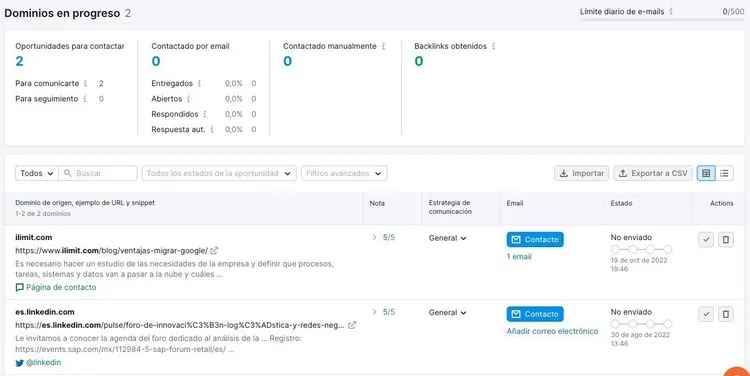Show info tooltip for Abiertos

point(189,99)
